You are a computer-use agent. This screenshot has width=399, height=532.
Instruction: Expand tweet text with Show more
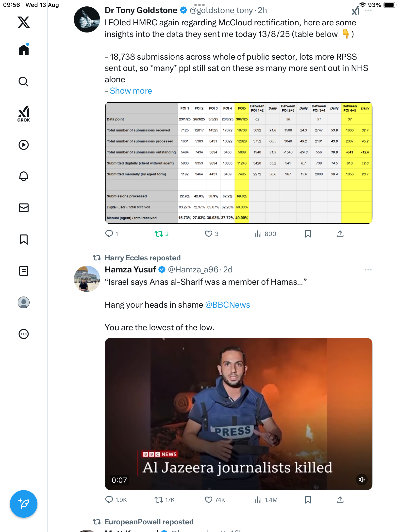click(x=131, y=91)
